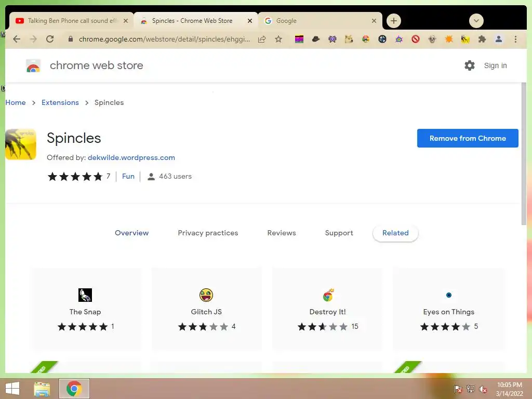The image size is (532, 399).
Task: Open the tab search dropdown arrow
Action: 476,21
